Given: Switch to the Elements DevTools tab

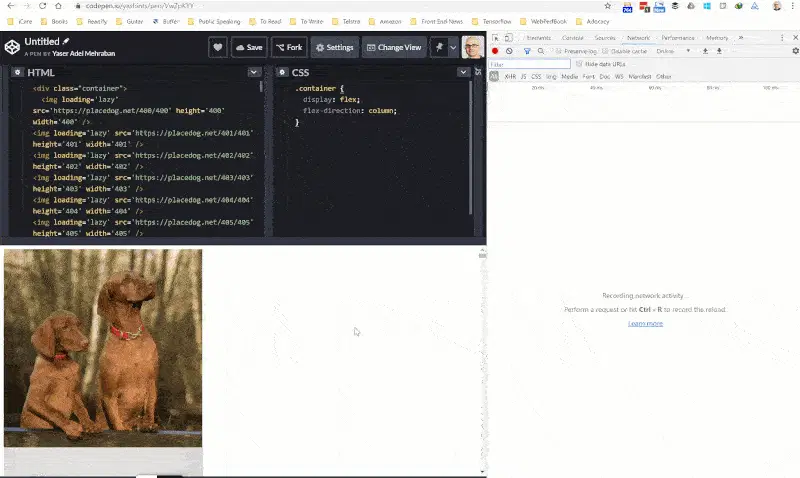Looking at the screenshot, I should tap(538, 38).
